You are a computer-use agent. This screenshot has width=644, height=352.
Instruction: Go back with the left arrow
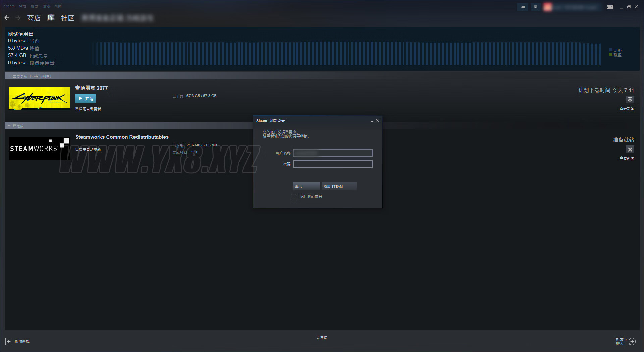(x=7, y=18)
